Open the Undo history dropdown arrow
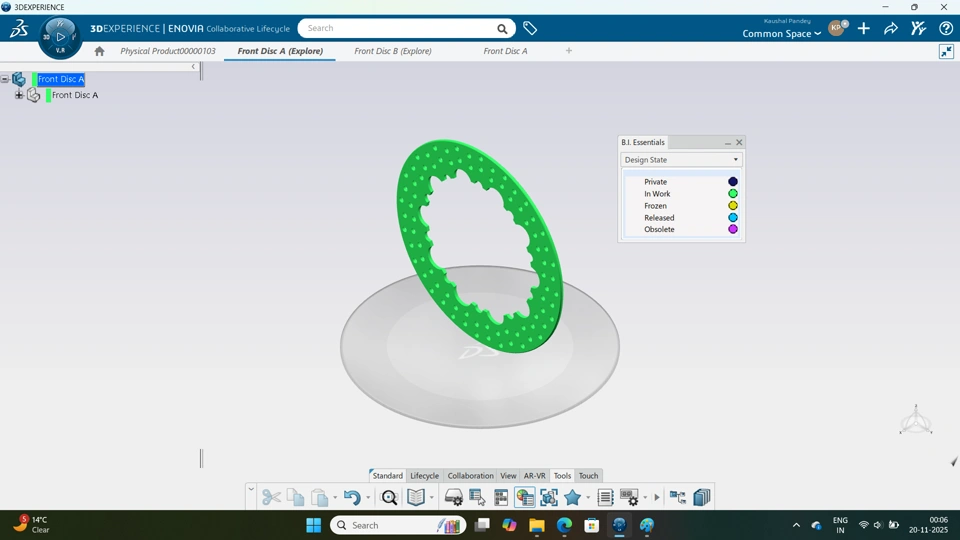The image size is (960, 540). tap(367, 498)
